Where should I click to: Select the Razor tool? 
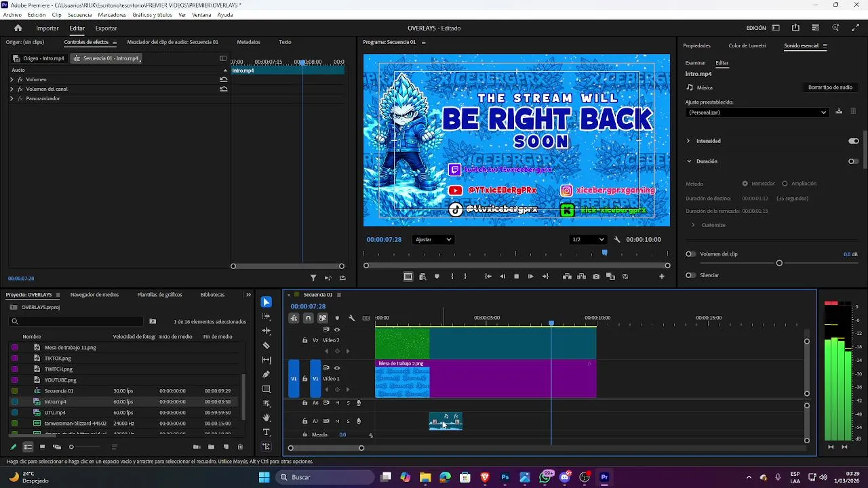(x=267, y=346)
